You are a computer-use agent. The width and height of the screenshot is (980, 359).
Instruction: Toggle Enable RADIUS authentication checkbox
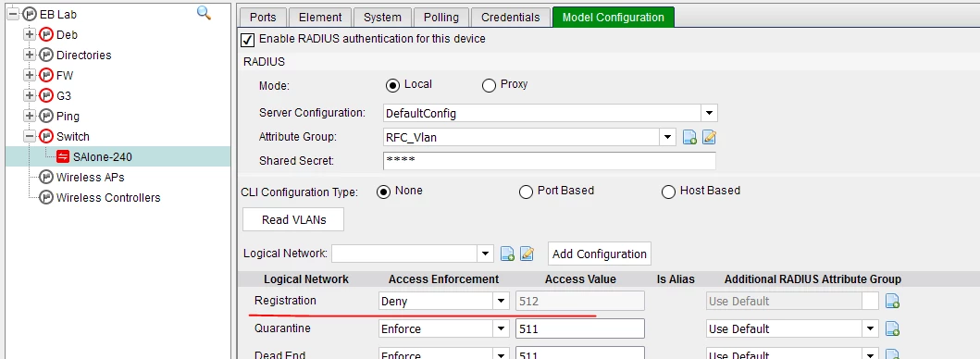(x=247, y=40)
